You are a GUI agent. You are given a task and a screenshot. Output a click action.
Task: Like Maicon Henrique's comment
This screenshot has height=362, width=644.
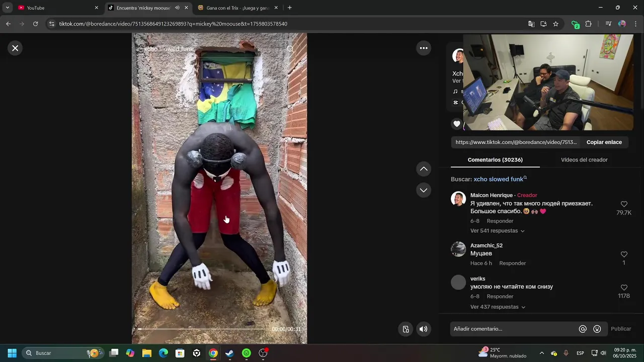tap(624, 204)
